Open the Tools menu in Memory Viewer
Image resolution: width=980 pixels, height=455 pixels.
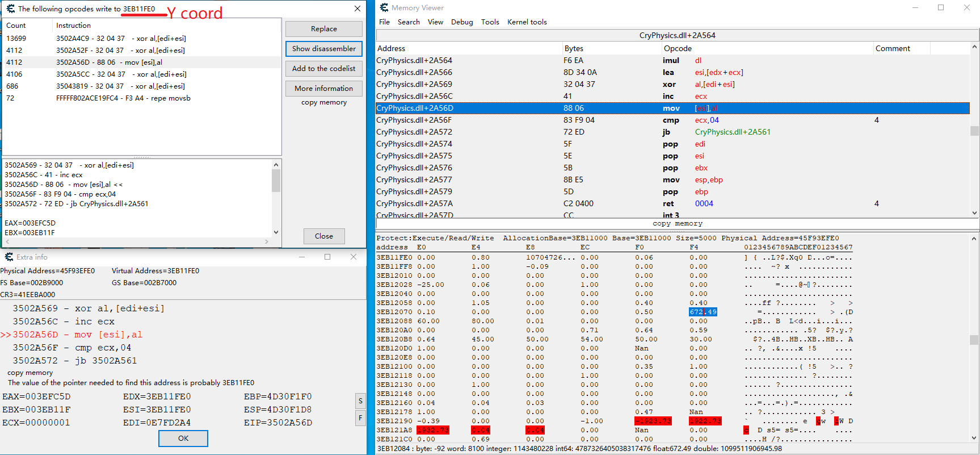(490, 22)
